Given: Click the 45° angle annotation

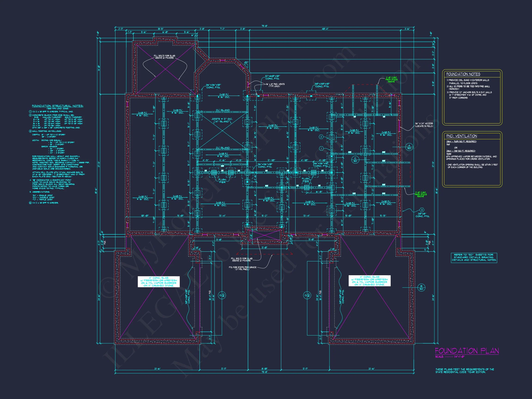Looking at the screenshot, I should 246,62.
